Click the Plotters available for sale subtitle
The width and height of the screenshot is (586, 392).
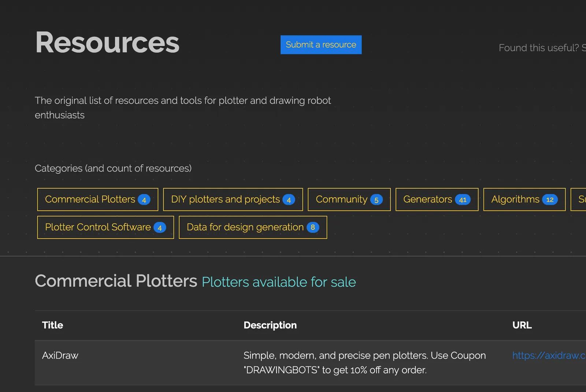click(279, 282)
